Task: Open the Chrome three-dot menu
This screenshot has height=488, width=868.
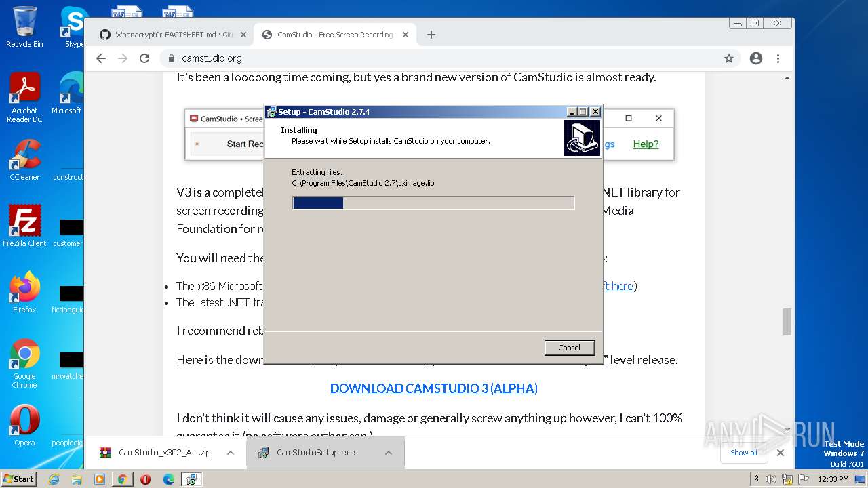Action: 778,58
